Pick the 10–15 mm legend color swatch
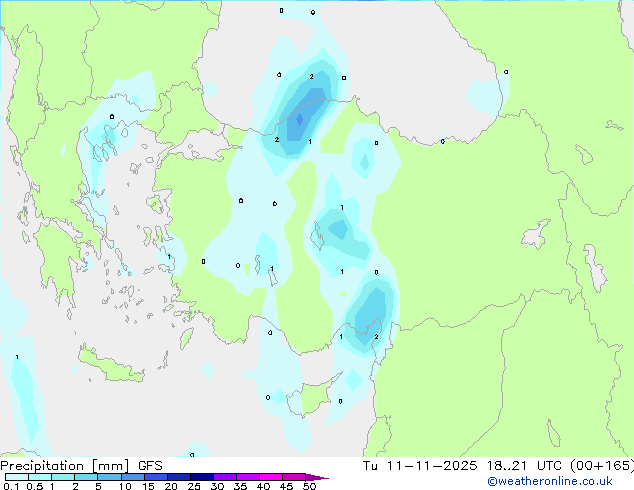Image resolution: width=634 pixels, height=490 pixels. pos(133,477)
